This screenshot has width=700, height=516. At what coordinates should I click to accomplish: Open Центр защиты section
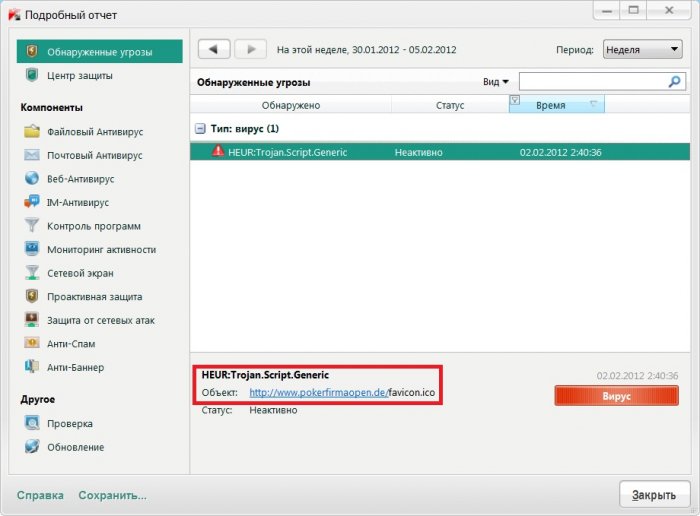[80, 75]
